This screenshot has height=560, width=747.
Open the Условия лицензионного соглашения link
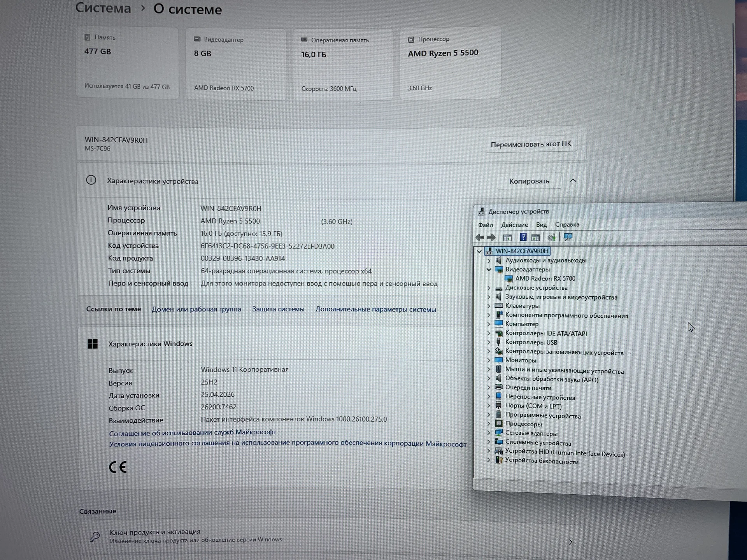click(x=288, y=444)
